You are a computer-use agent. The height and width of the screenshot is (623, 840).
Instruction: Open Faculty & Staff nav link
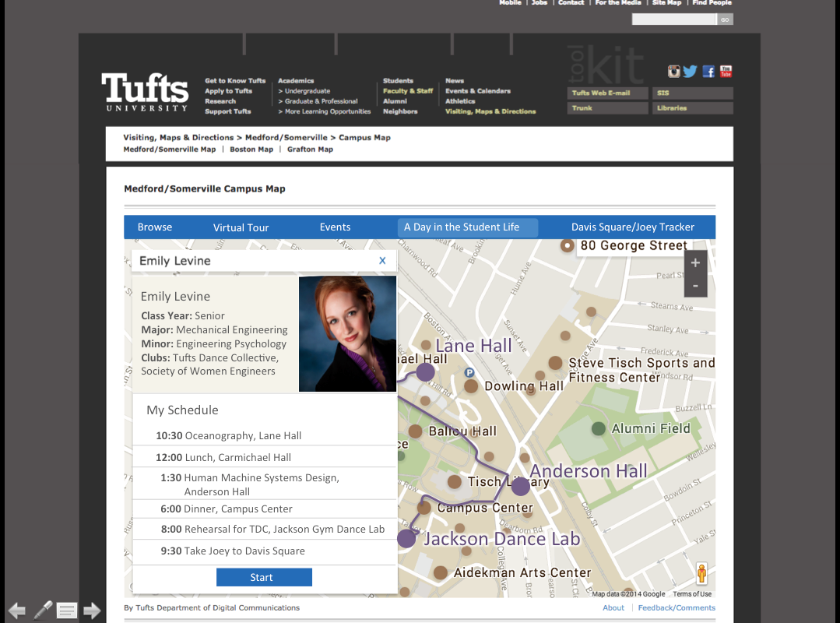point(408,91)
